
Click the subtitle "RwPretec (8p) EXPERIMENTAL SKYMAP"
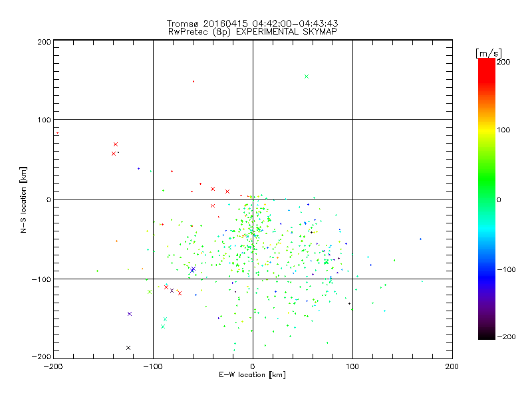(253, 31)
